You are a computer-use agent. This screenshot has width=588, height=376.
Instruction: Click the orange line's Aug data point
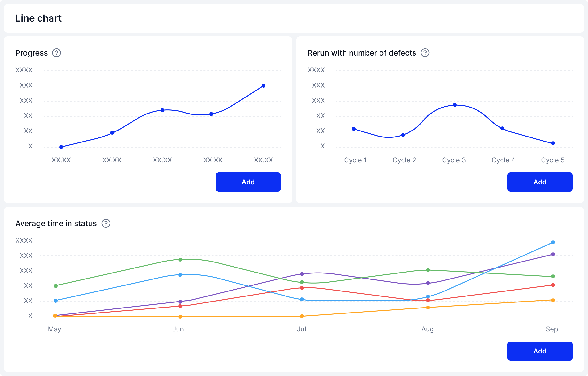click(428, 308)
